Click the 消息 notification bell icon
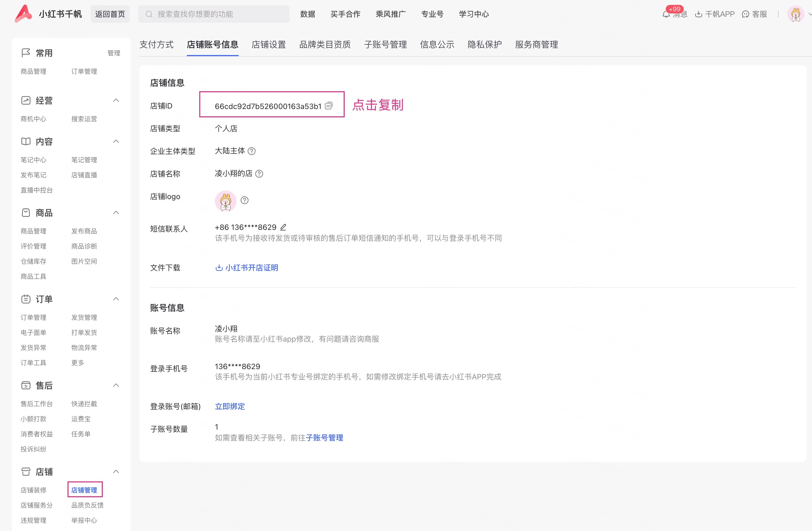Viewport: 812px width, 531px height. coord(666,14)
